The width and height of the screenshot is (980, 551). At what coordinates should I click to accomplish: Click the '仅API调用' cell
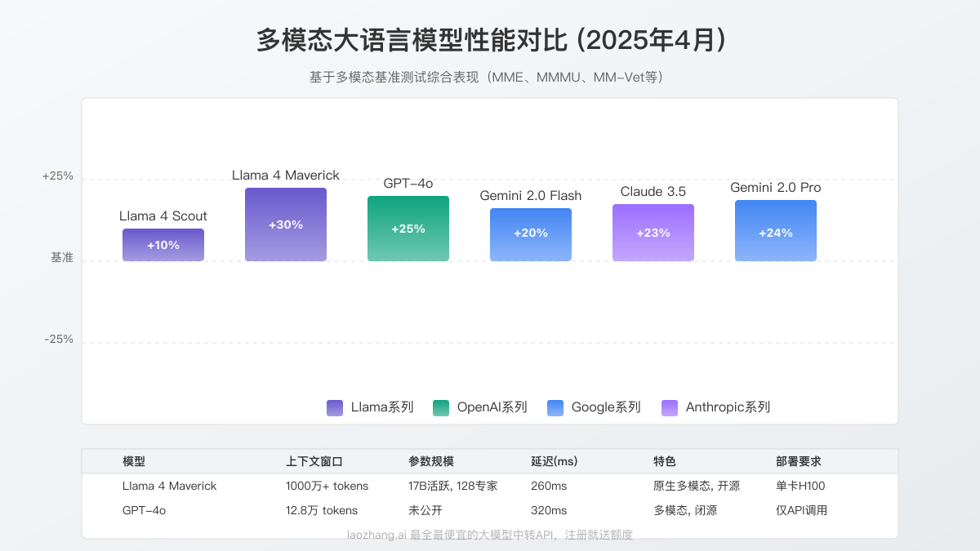802,510
